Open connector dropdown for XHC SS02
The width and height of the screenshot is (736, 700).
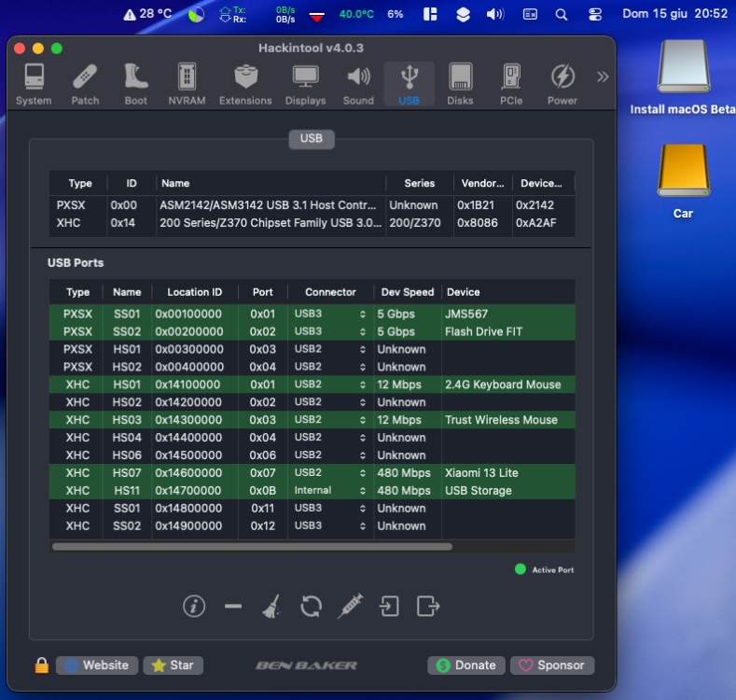point(330,525)
